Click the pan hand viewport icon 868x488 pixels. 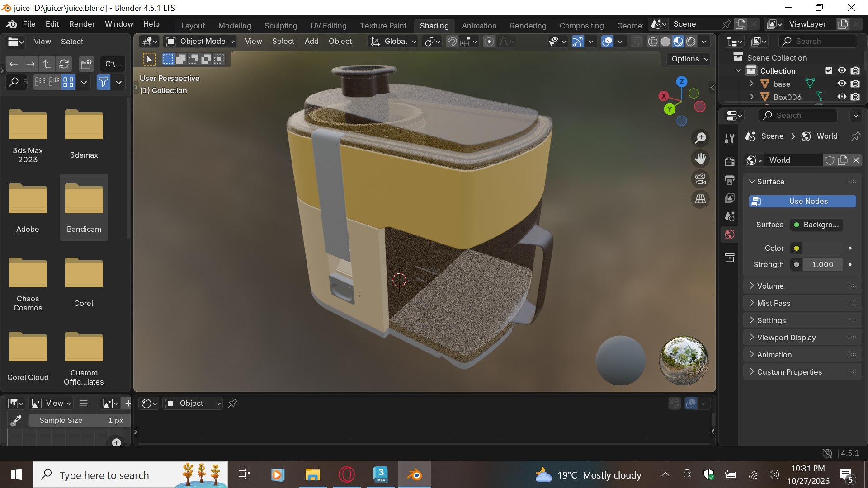pos(700,159)
